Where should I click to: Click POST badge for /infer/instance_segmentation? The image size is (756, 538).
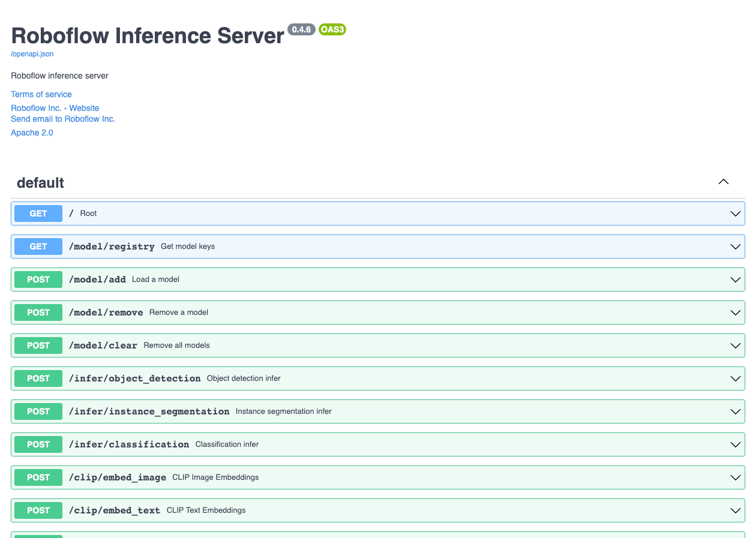(x=38, y=411)
